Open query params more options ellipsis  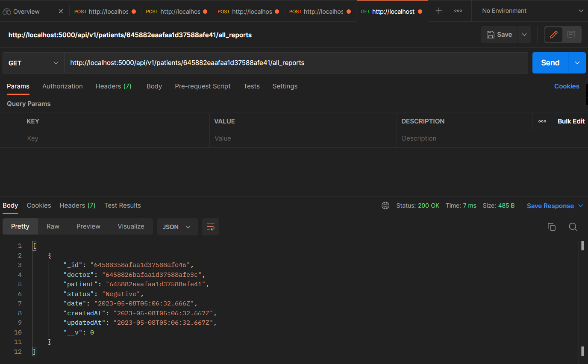coord(542,121)
